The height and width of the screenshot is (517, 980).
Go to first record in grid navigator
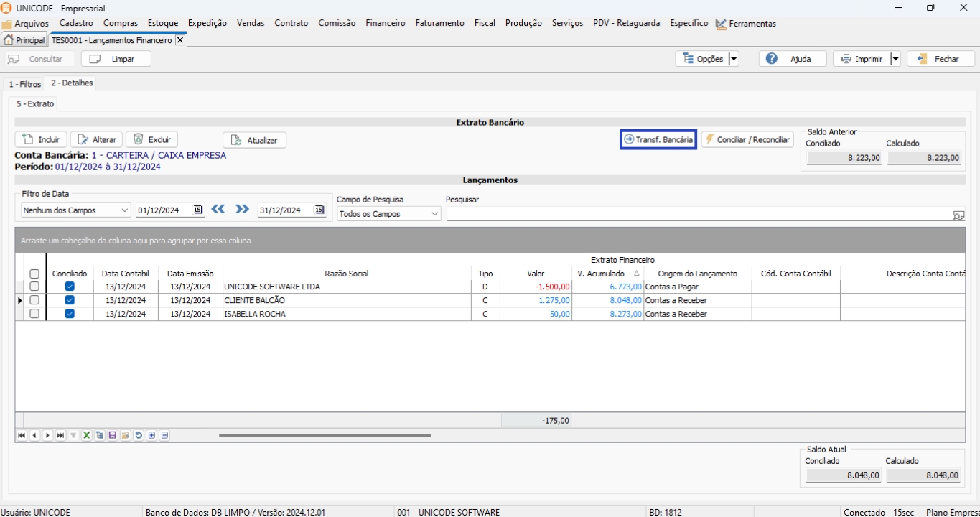(x=22, y=435)
